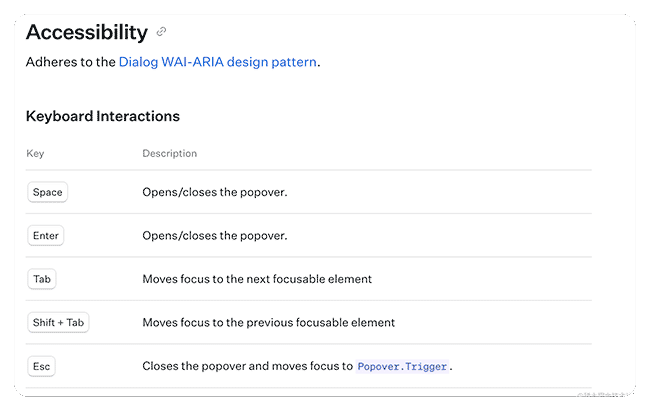This screenshot has height=399, width=650.
Task: Select the Esc key badge
Action: coord(41,367)
